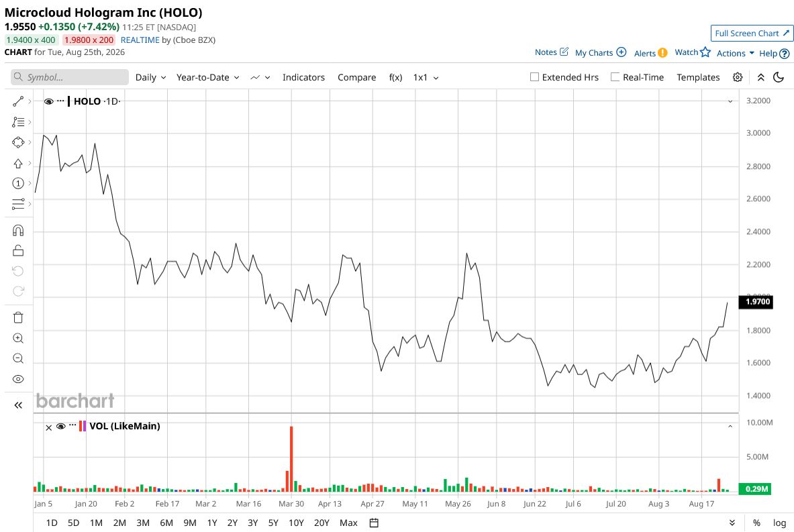Collapse the toolbar with double chevron up
Screen dimensions: 794x532
(x=760, y=77)
